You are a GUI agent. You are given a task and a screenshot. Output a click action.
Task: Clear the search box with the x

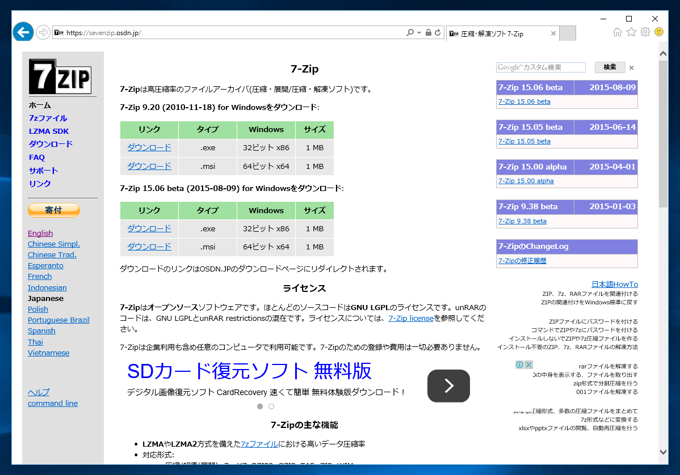click(631, 68)
